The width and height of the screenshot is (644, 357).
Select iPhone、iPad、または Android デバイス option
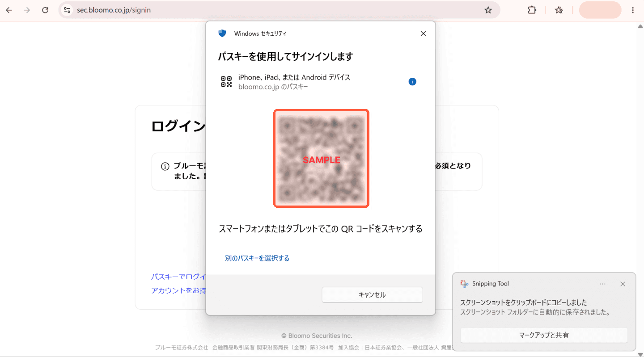[294, 77]
